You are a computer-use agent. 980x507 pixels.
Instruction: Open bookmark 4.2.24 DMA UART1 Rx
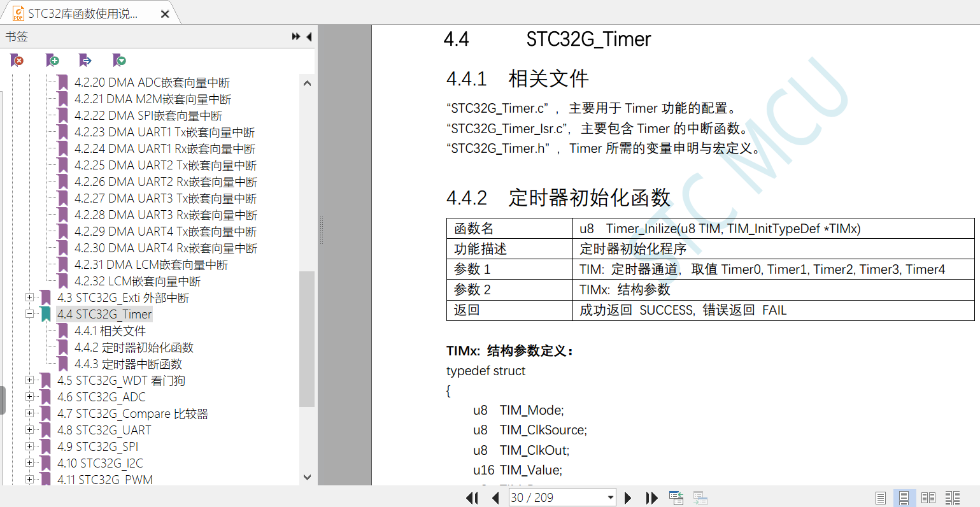[165, 148]
